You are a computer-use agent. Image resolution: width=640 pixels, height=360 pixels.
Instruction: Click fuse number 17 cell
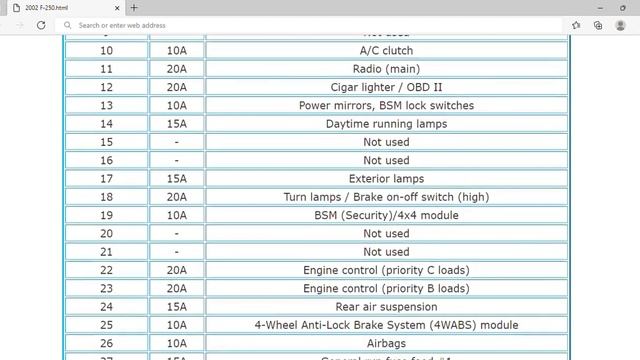point(107,179)
